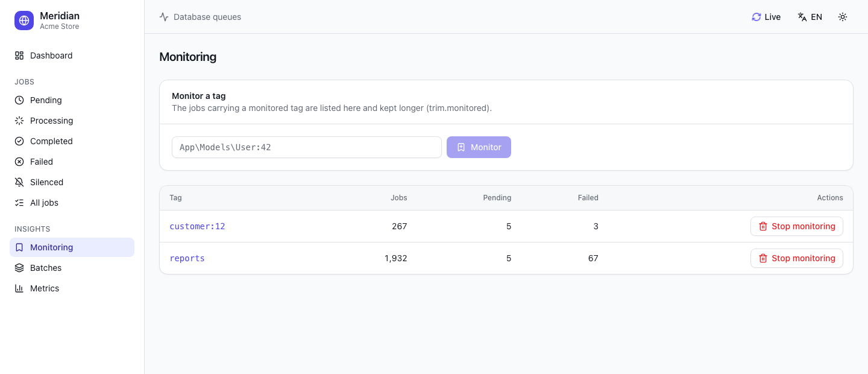The width and height of the screenshot is (868, 374).
Task: Go to Pending jobs
Action: coord(72,100)
